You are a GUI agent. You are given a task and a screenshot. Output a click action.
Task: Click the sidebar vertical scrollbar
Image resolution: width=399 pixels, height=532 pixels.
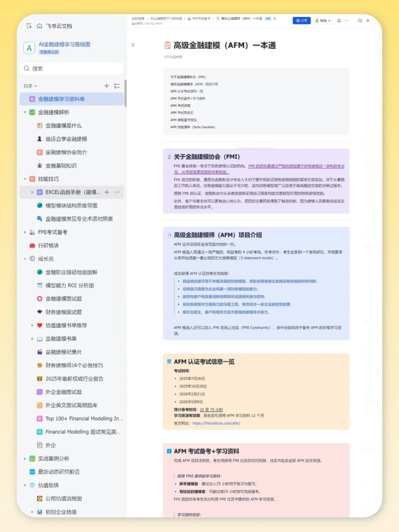pyautogui.click(x=126, y=93)
